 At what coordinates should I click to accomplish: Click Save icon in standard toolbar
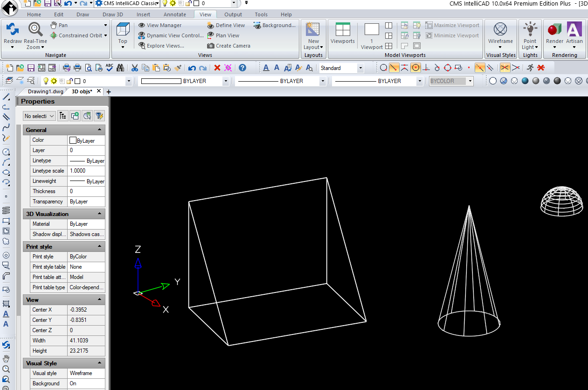[31, 68]
